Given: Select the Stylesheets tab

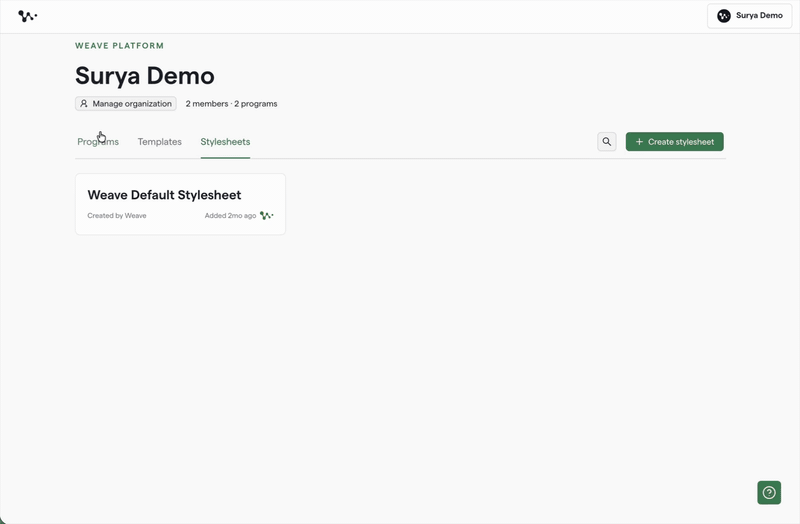Looking at the screenshot, I should [x=225, y=142].
